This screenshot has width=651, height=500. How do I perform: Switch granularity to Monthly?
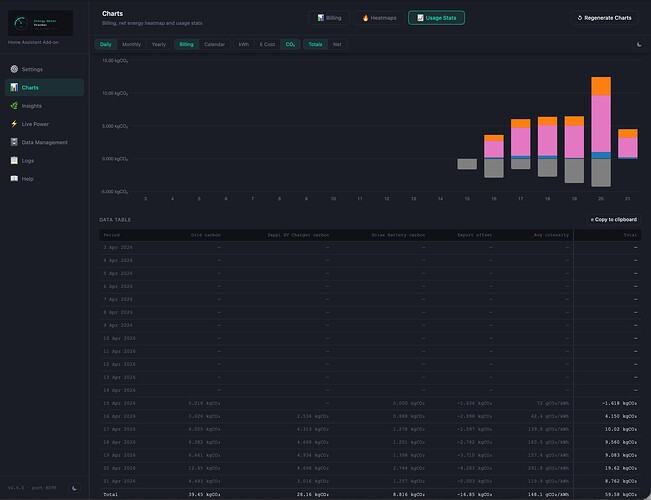[131, 44]
